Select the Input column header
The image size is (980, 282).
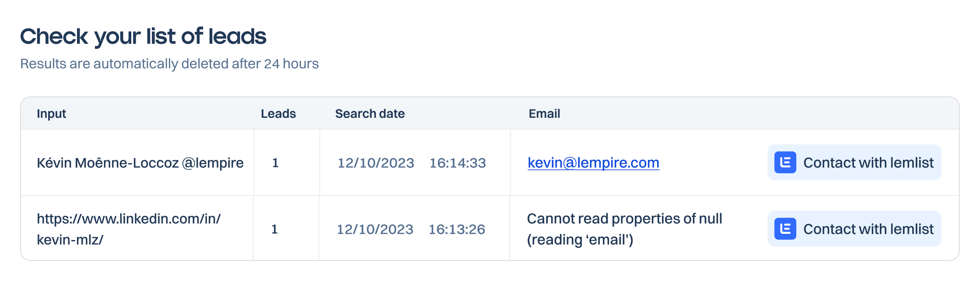point(51,114)
